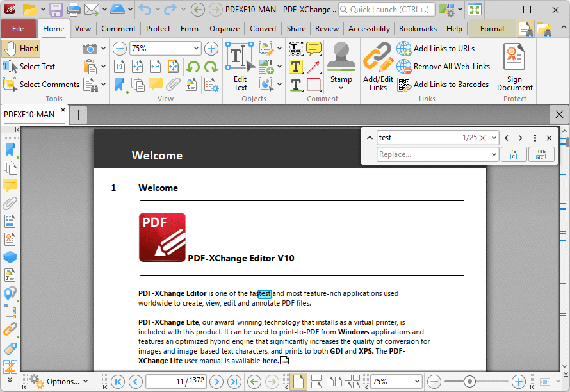Go to the last page
The width and height of the screenshot is (570, 392).
(x=234, y=382)
